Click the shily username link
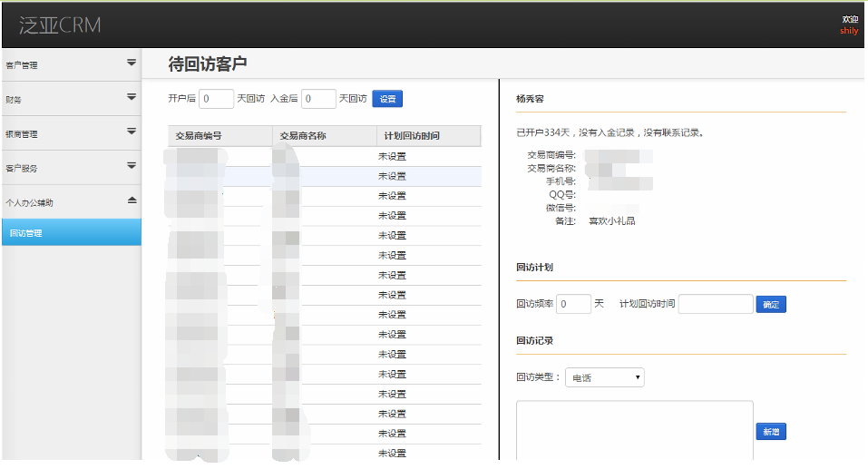The height and width of the screenshot is (469, 868). pos(848,30)
